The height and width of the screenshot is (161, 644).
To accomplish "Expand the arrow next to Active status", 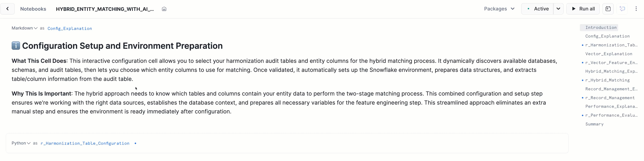I will (558, 9).
